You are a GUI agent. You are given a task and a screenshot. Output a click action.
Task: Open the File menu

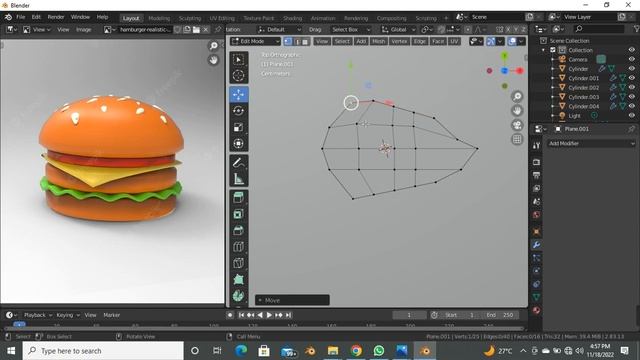[20, 17]
